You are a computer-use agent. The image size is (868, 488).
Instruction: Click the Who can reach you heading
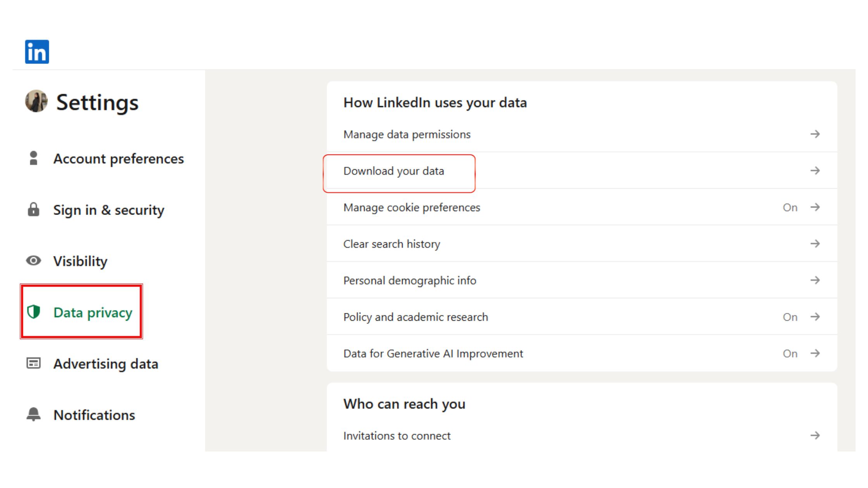(x=404, y=404)
